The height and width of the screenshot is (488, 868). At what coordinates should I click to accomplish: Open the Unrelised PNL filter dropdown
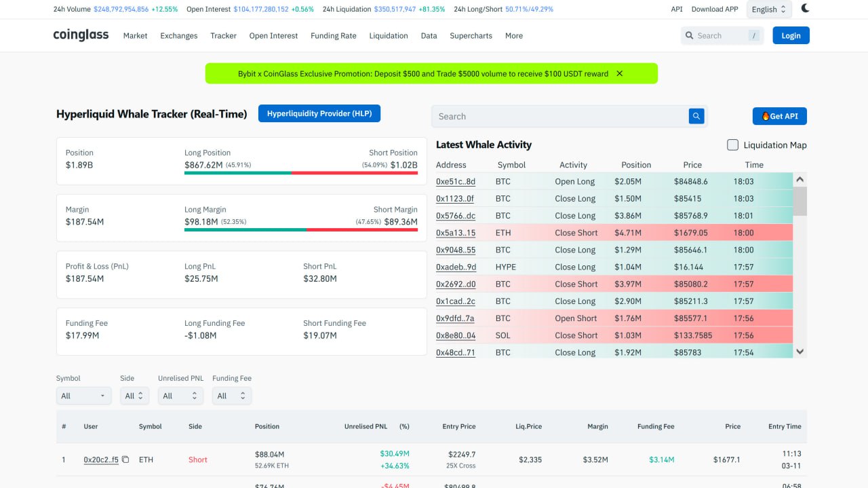point(180,396)
